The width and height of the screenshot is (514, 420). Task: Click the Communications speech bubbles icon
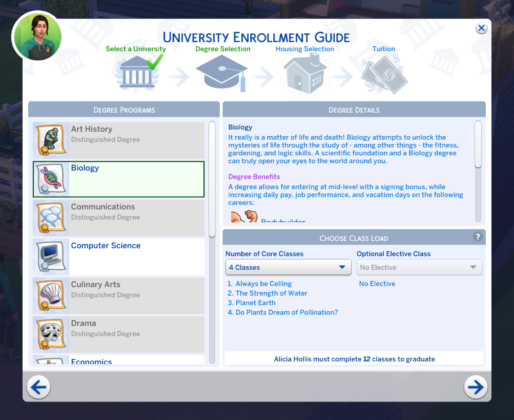51,218
